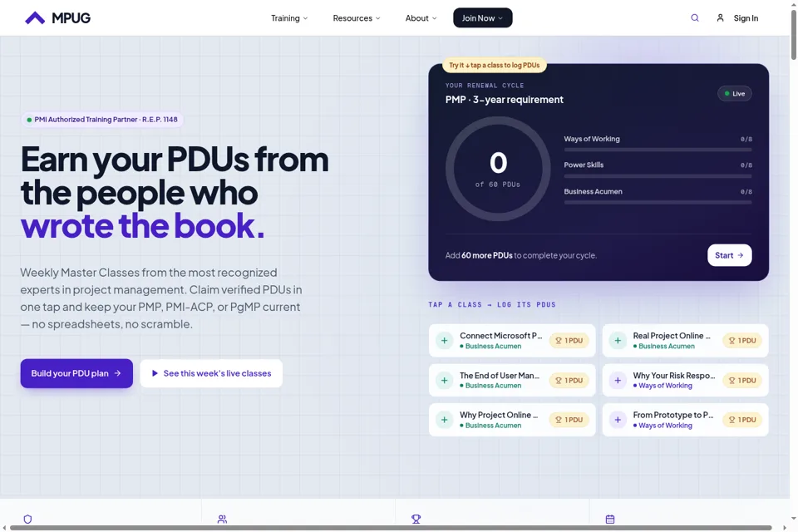Add the Real Project Online class plus icon
This screenshot has height=532, width=798.
click(x=618, y=341)
